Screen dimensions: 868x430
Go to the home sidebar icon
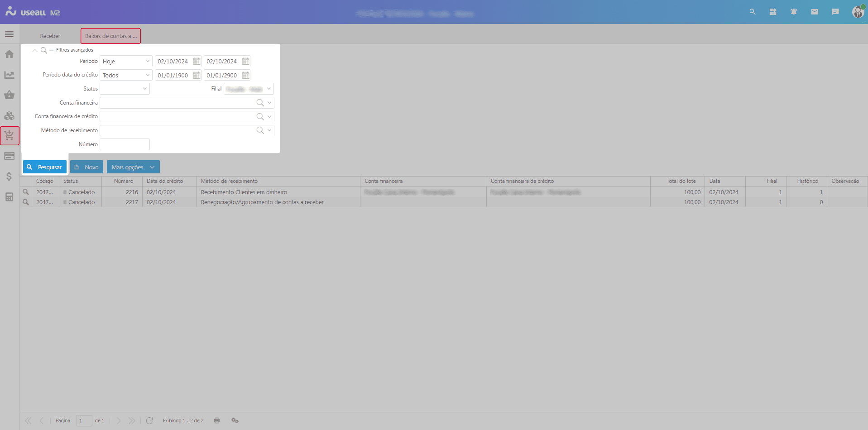tap(9, 54)
